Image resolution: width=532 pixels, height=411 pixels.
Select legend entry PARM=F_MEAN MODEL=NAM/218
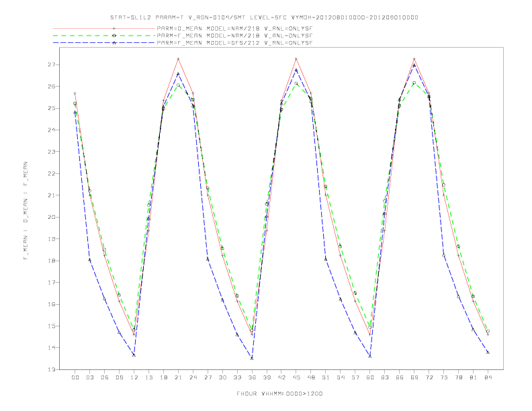tap(234, 36)
